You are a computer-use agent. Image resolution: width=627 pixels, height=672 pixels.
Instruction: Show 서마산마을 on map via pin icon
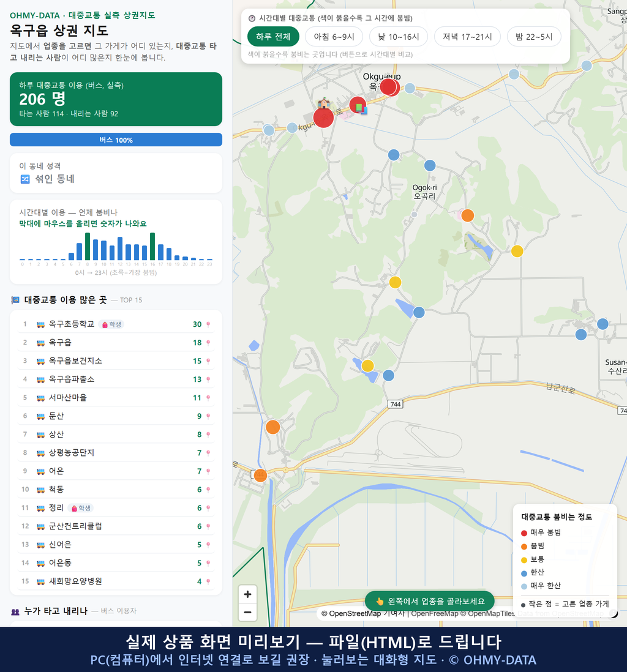[208, 398]
